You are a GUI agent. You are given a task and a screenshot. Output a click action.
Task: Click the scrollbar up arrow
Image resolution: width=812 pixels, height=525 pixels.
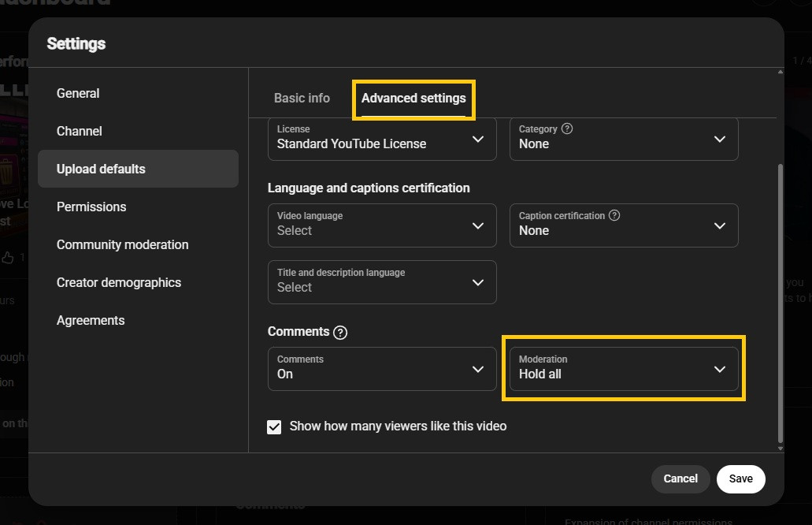click(780, 72)
